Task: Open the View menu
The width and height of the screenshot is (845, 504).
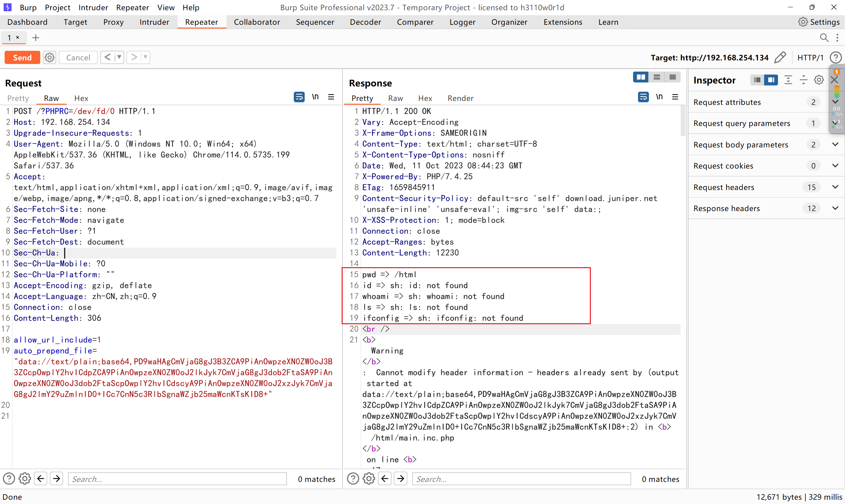Action: pos(166,8)
